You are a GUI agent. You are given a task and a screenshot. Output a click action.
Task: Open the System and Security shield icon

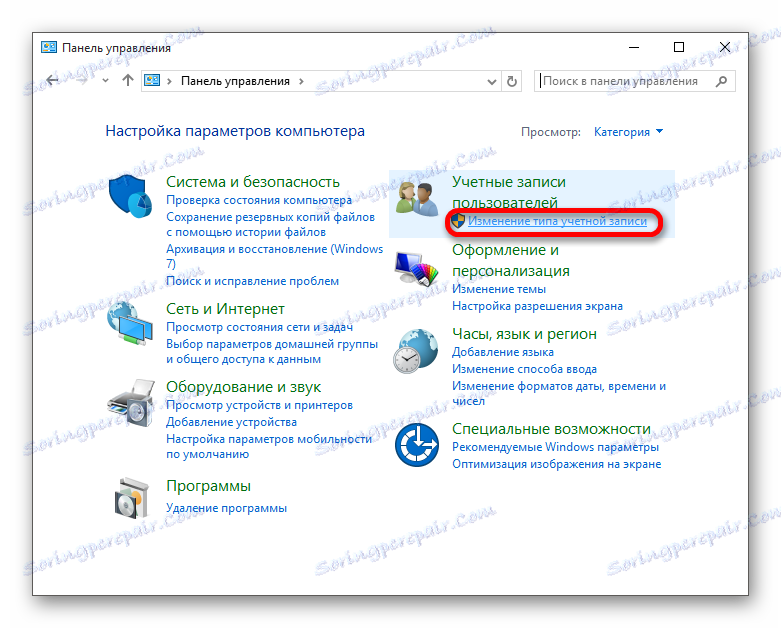(130, 196)
